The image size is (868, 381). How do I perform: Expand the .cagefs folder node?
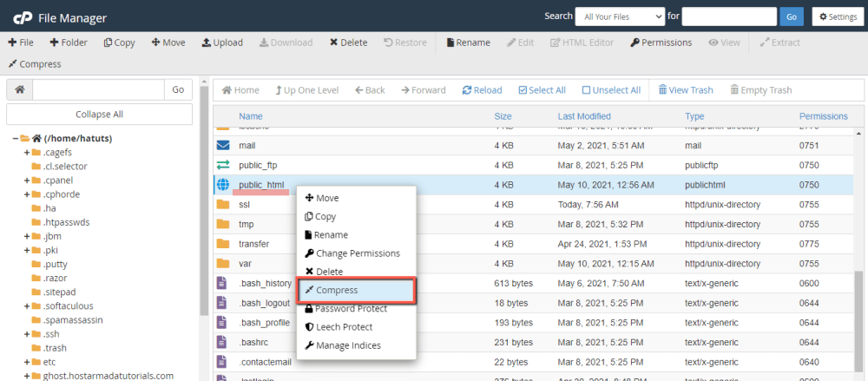pos(27,152)
